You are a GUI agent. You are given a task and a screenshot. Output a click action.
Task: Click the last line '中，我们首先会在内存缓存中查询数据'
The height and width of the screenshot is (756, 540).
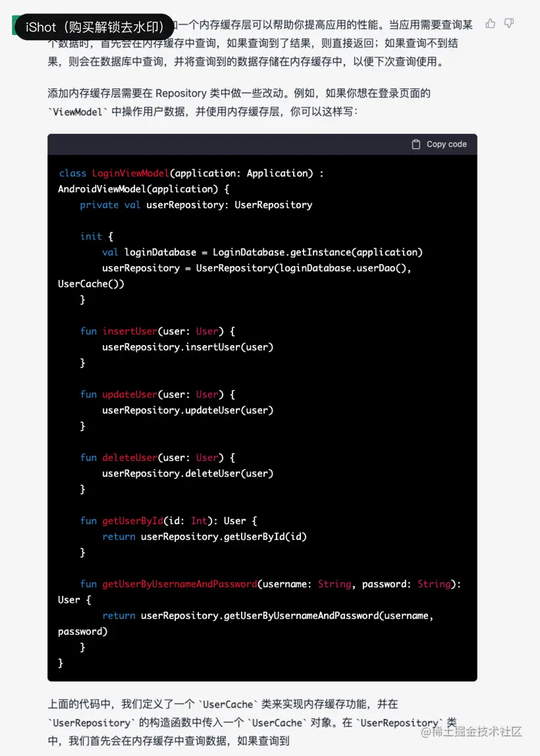[x=169, y=741]
